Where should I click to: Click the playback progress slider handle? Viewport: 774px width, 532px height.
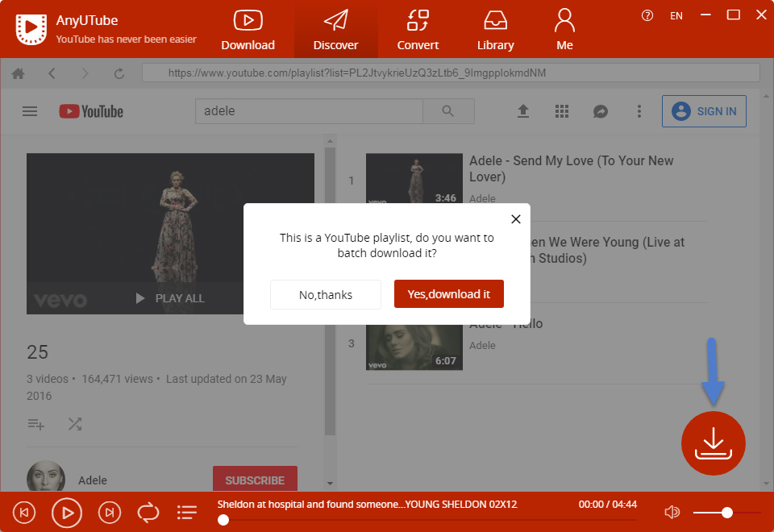tap(223, 520)
